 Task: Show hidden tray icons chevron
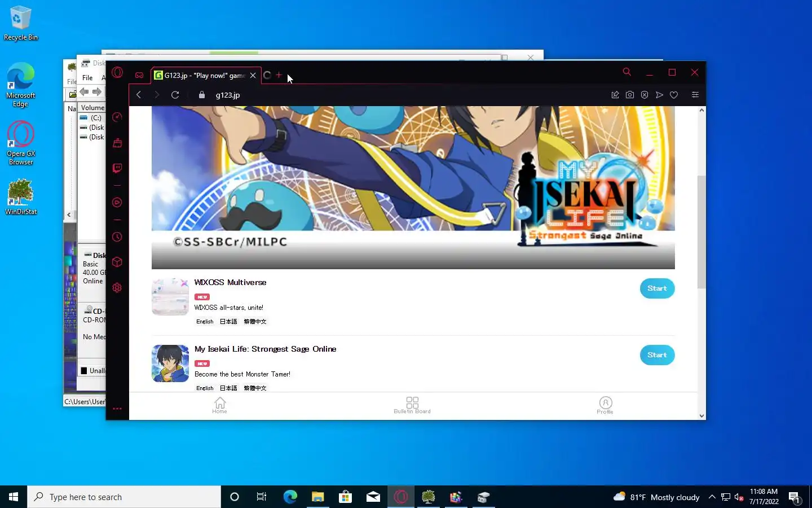click(x=712, y=497)
